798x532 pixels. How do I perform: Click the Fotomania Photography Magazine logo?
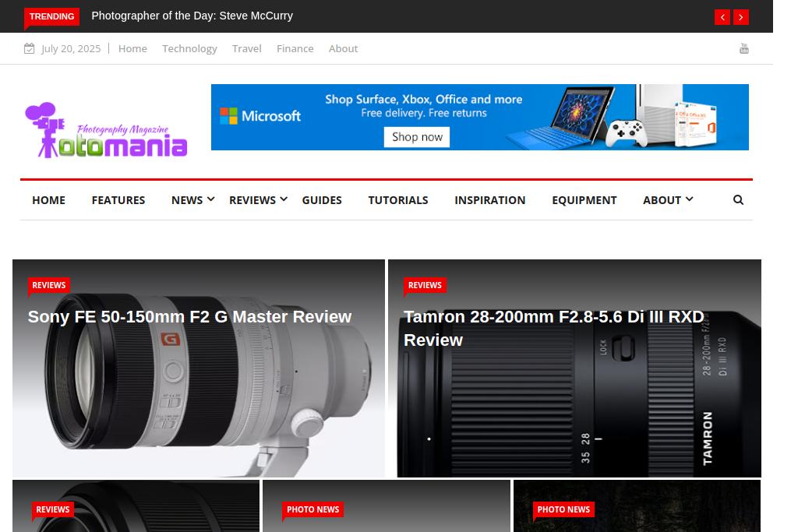click(x=106, y=130)
